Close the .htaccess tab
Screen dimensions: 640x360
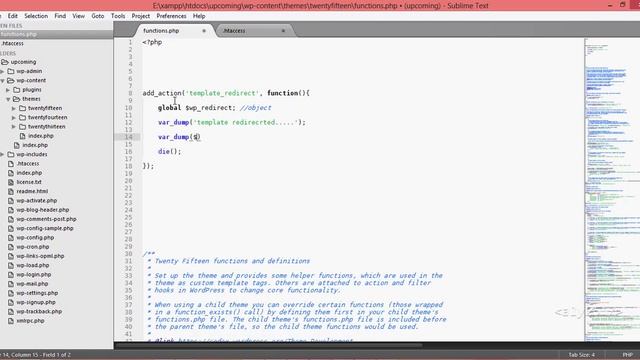point(283,31)
